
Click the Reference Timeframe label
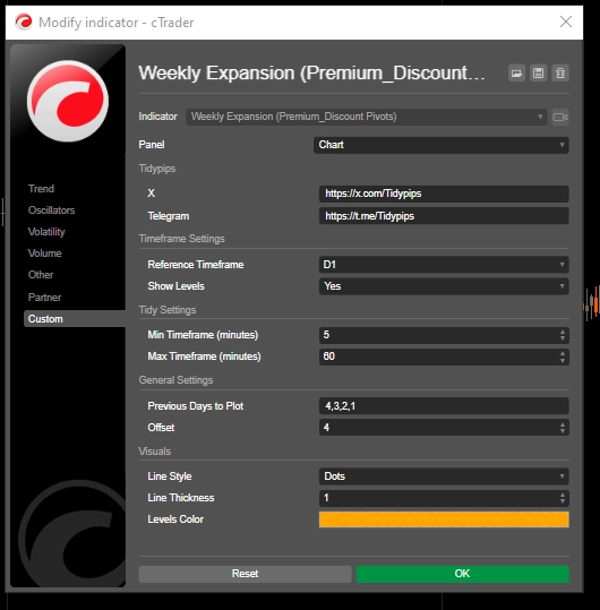[x=196, y=265]
